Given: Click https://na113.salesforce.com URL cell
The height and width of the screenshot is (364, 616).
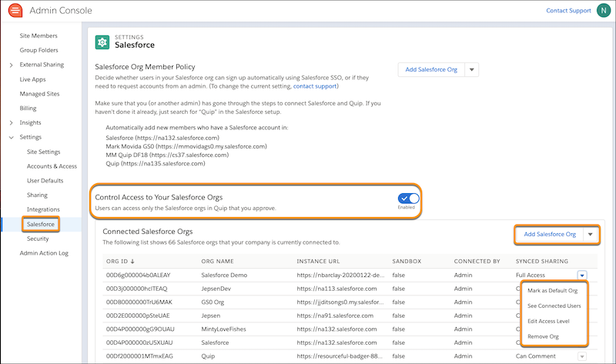Looking at the screenshot, I should (336, 289).
